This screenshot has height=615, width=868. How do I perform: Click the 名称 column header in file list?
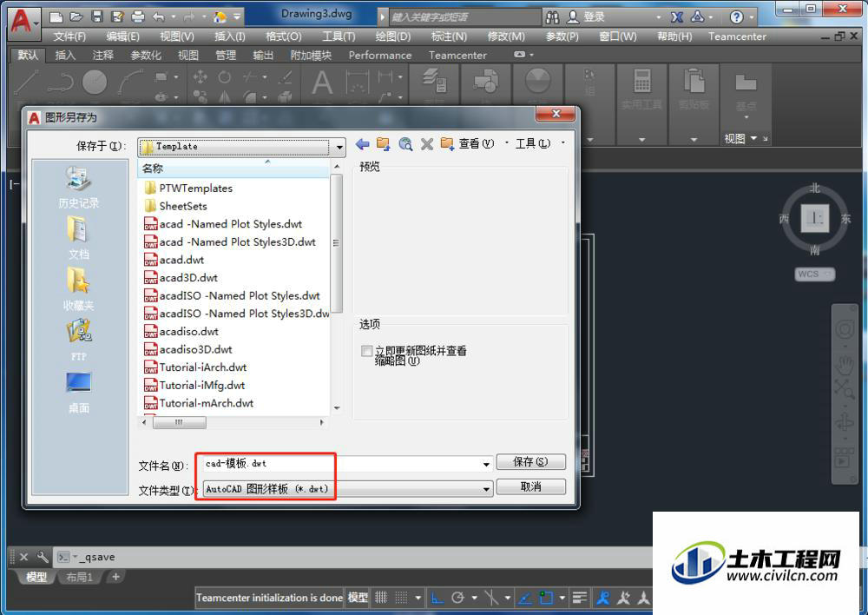[233, 169]
